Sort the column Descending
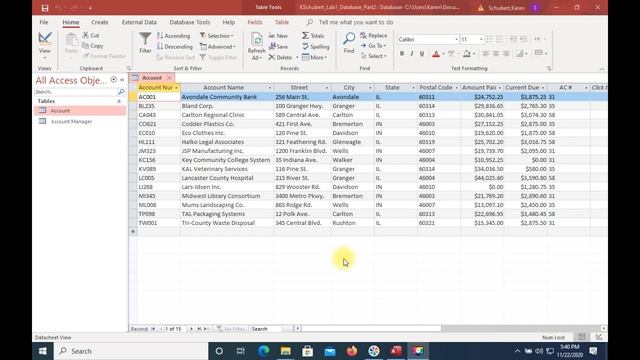This screenshot has width=640, height=360. click(175, 47)
